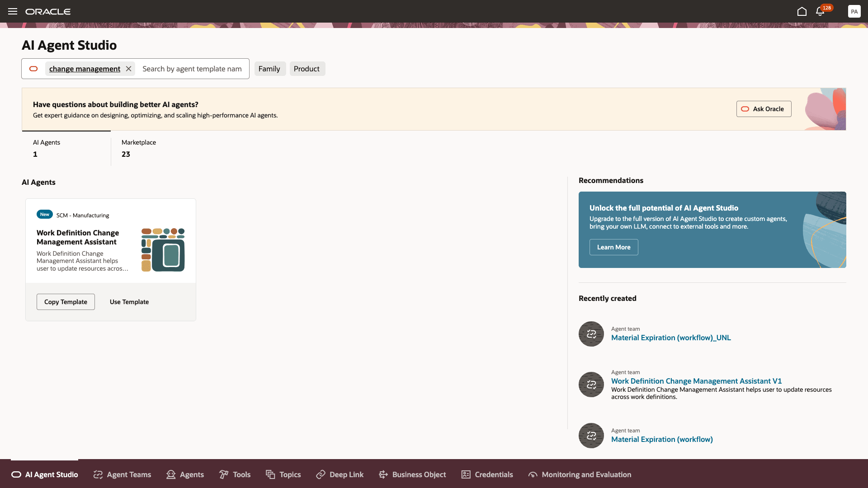
Task: Click the Material Expiration (workflow) team icon
Action: click(x=591, y=436)
